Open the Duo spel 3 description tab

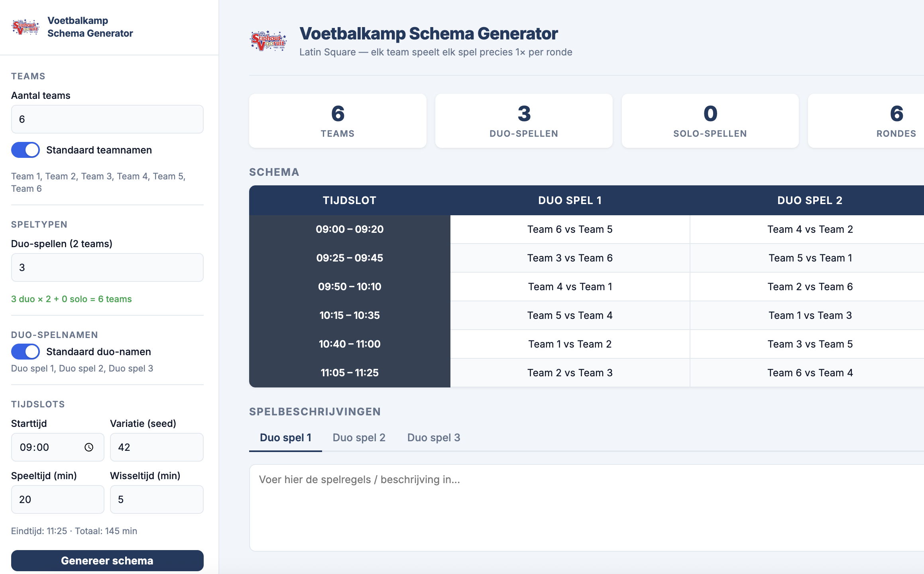coord(434,438)
